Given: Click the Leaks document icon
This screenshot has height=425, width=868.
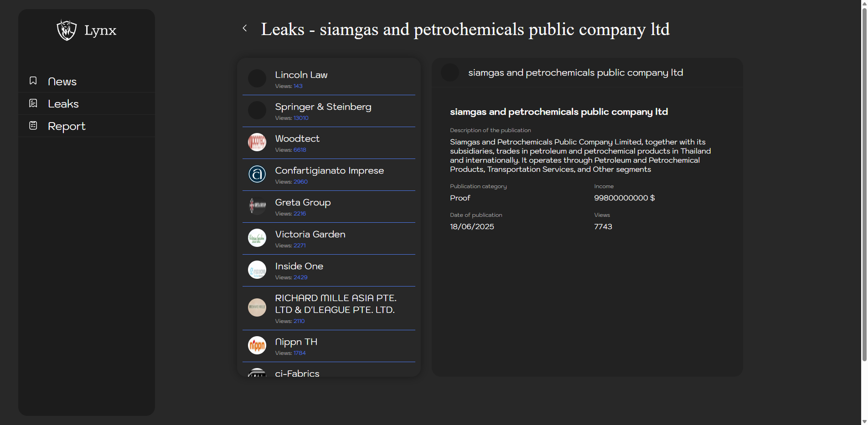Looking at the screenshot, I should (33, 103).
